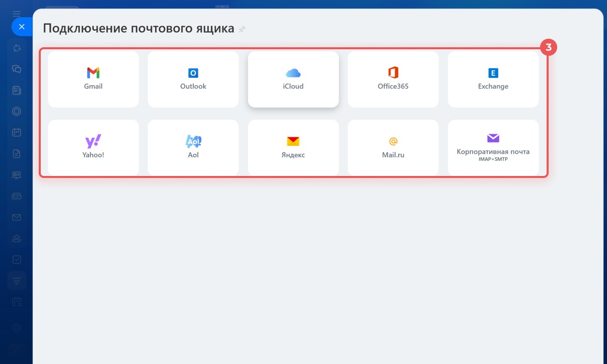
Task: Click the Подключение почтового ящика title
Action: point(138,28)
